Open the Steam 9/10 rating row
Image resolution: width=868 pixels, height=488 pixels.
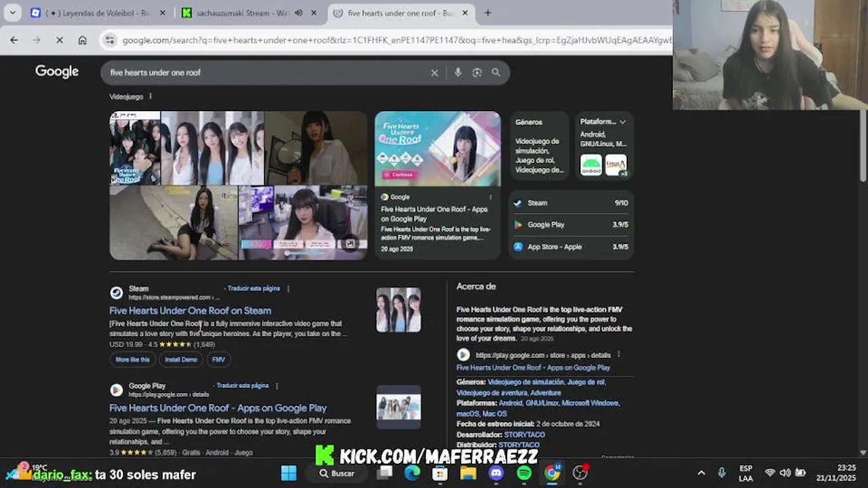tap(571, 203)
